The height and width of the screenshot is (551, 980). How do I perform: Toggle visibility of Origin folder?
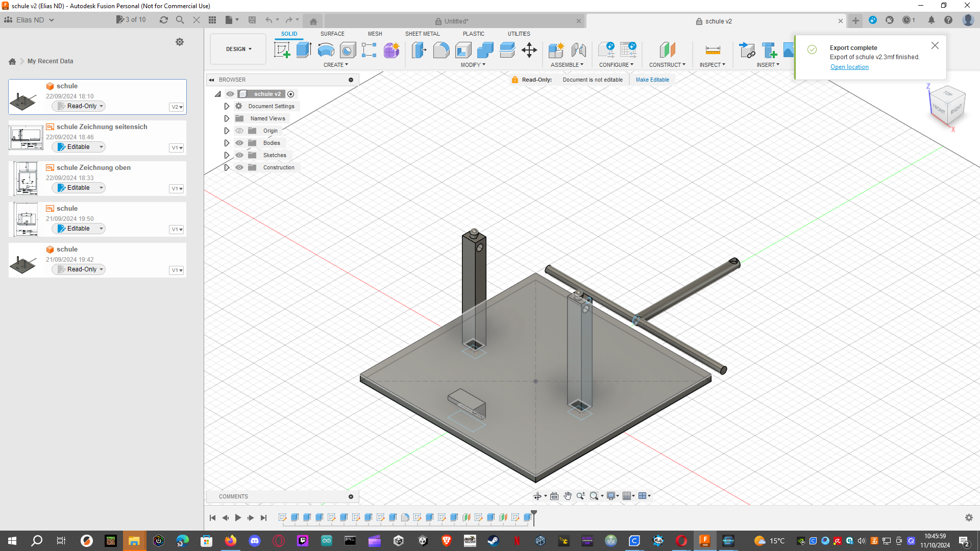239,131
